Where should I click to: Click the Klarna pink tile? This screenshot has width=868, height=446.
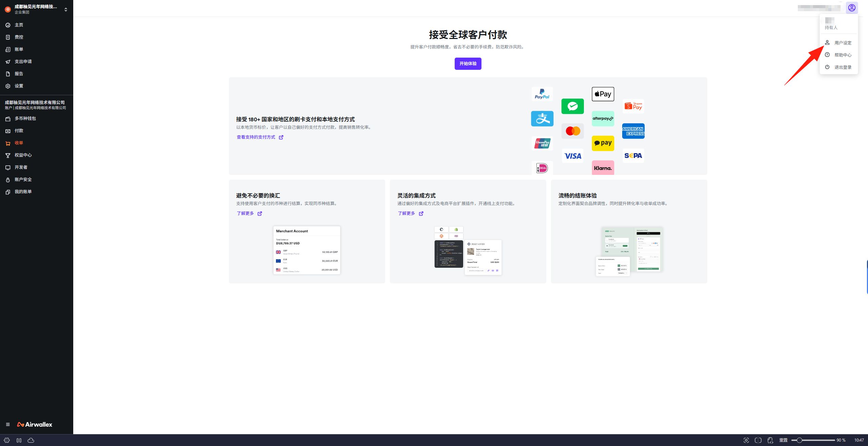[x=603, y=168]
